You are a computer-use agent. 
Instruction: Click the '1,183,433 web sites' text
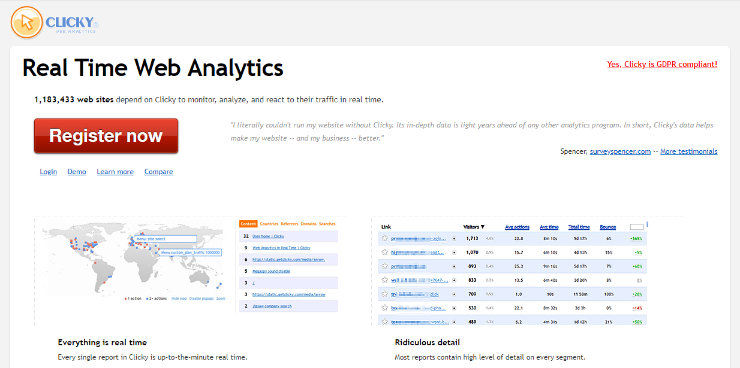(74, 100)
